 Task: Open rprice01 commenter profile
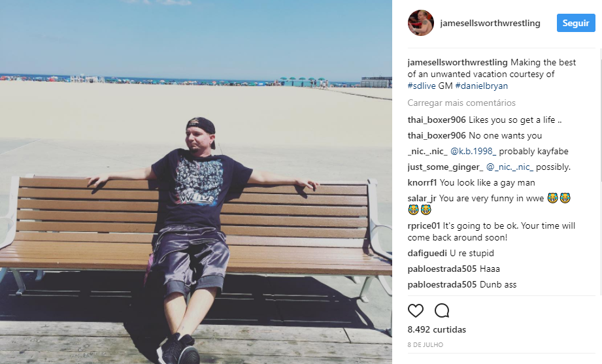tap(424, 225)
